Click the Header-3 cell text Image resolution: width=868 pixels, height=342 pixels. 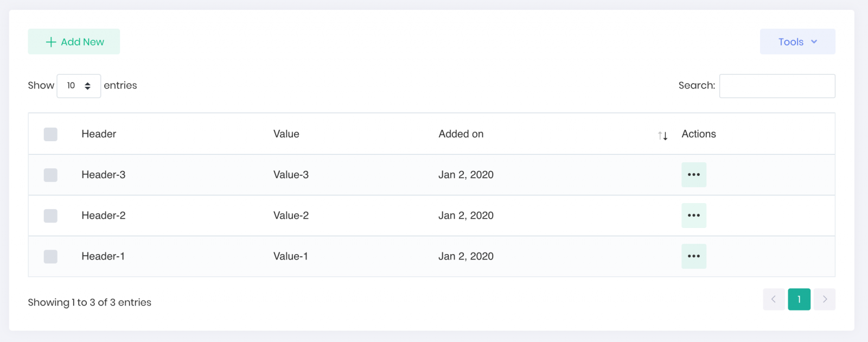(x=103, y=175)
